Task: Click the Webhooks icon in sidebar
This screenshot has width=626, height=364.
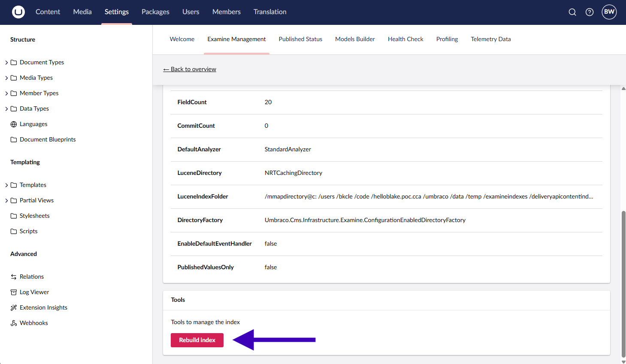Action: [x=14, y=323]
